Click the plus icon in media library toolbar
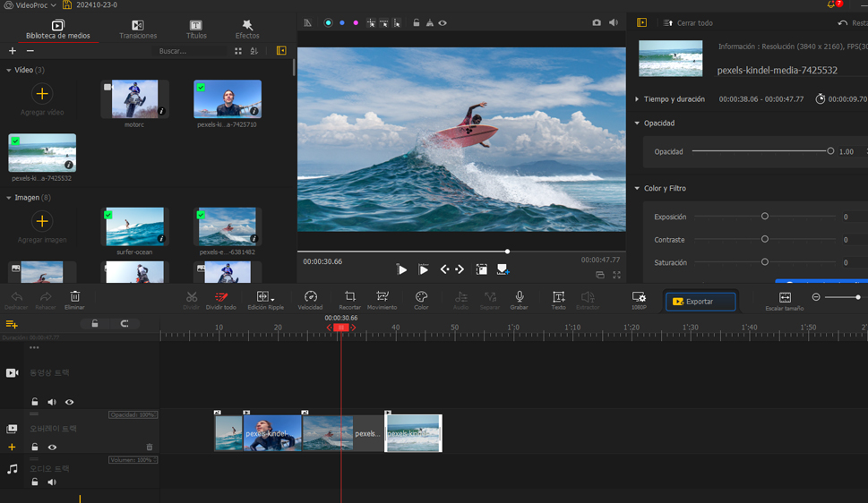The image size is (868, 503). [13, 51]
